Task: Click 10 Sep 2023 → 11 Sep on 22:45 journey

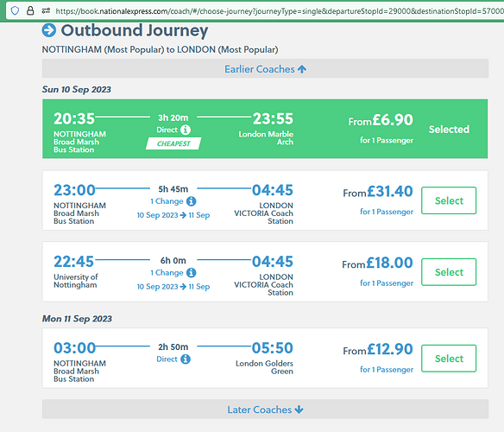Action: click(173, 287)
